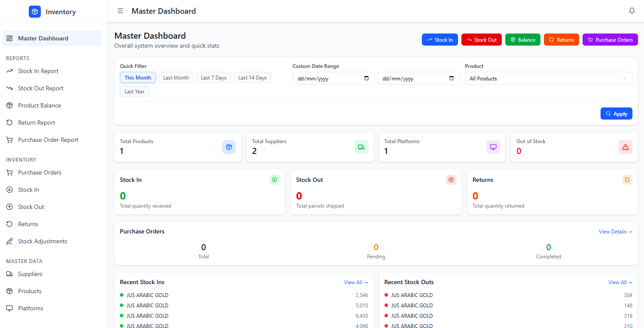Screen dimensions: 644x328
Task: Click the Platforms monitor icon
Action: pyautogui.click(x=9, y=308)
